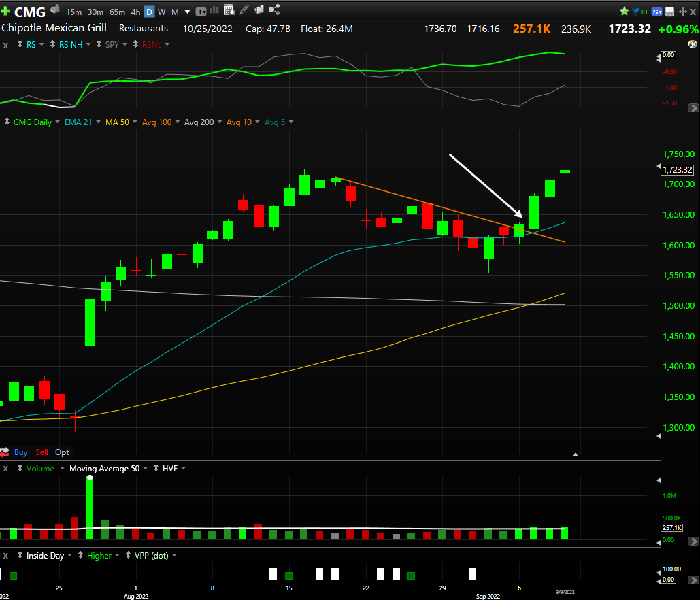Click the color palette icon
Image resolution: width=700 pixels, height=600 pixels.
[x=693, y=44]
